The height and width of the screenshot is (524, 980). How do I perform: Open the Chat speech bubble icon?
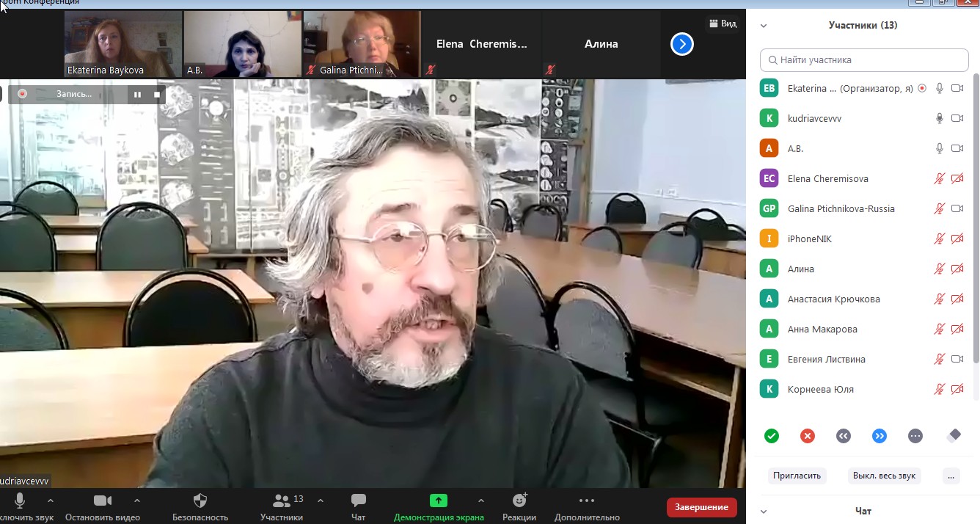358,501
